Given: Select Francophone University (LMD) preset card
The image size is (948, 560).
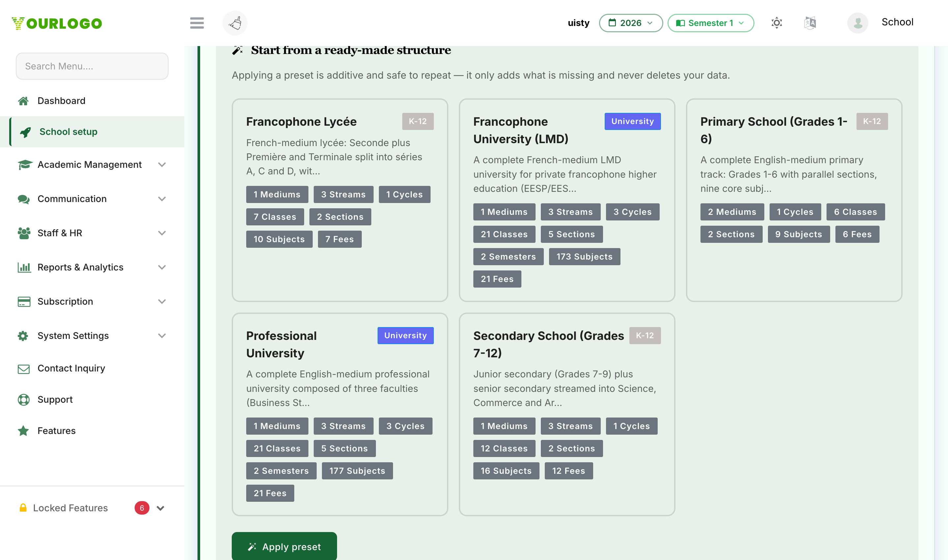Looking at the screenshot, I should coord(567,200).
